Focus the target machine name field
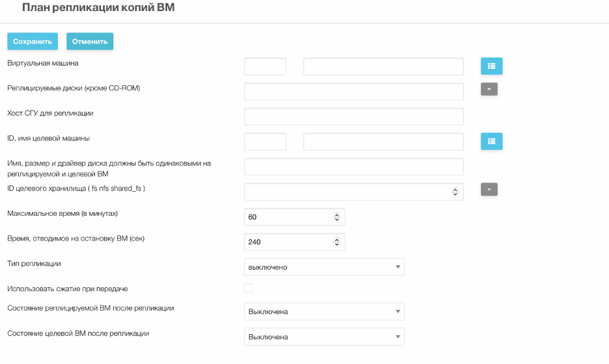Viewport: 609px width, 364px height. [x=383, y=142]
